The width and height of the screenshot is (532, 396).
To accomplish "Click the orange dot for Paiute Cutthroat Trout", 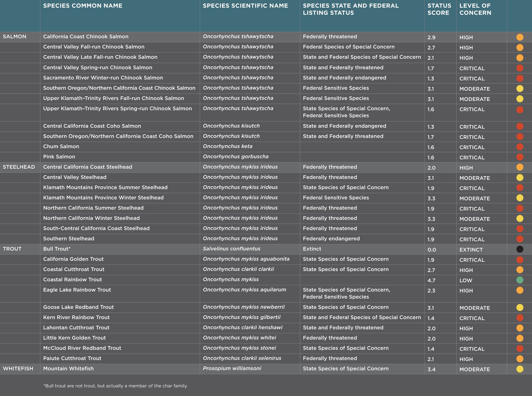I will 520,359.
